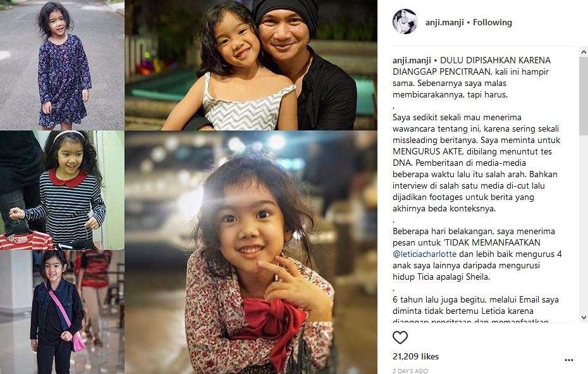
Task: Click anji.manji username at caption start
Action: (412, 61)
